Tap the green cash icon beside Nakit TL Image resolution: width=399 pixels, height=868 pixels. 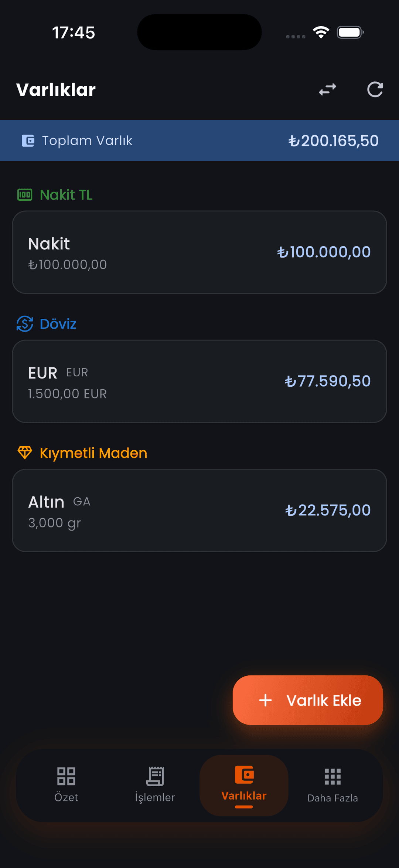click(25, 194)
